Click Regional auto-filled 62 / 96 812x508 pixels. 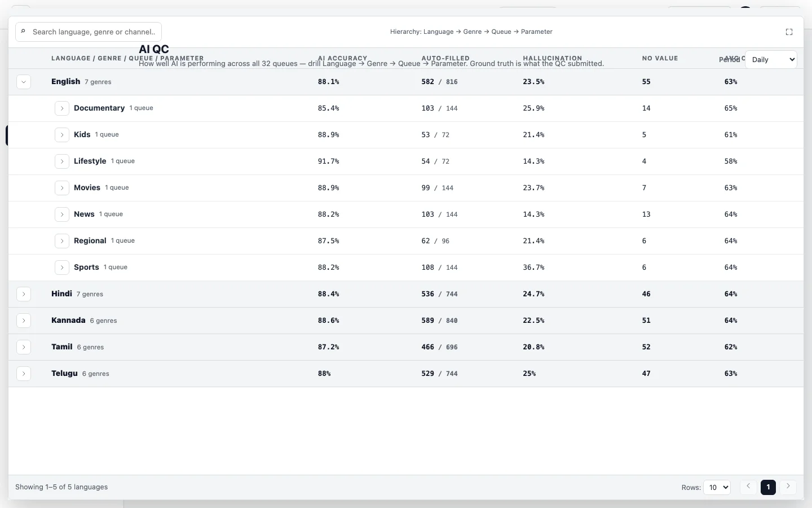coord(435,241)
